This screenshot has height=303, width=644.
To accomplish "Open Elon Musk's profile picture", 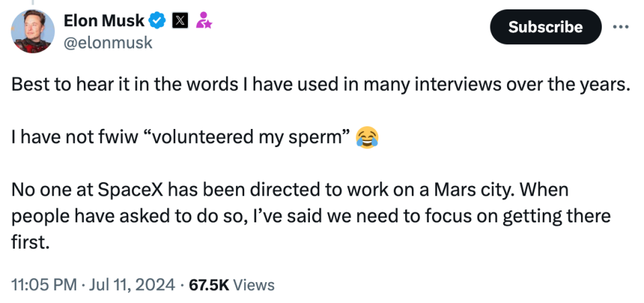I will 32,31.
